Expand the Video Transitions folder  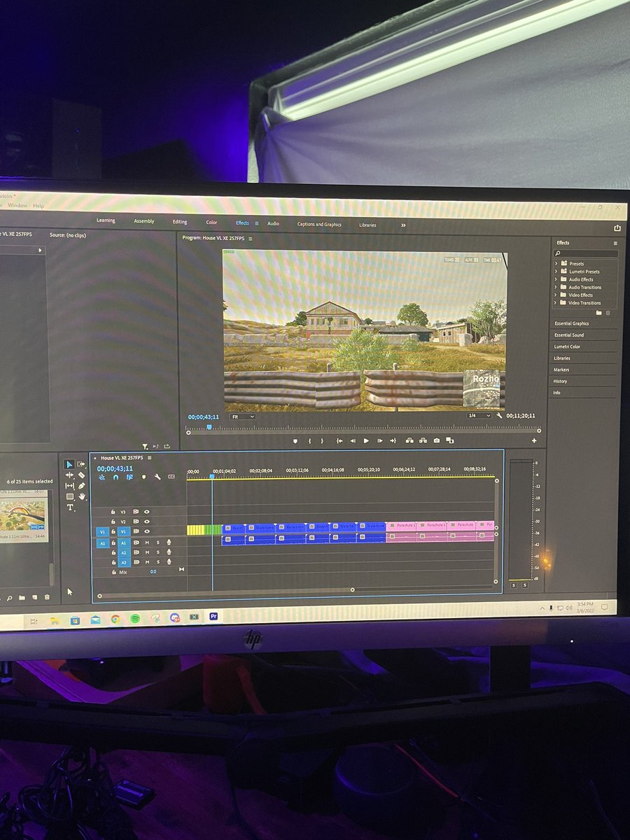coord(556,302)
